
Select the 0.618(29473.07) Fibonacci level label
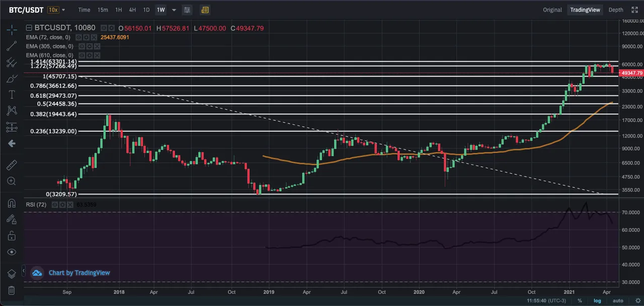[x=53, y=95]
